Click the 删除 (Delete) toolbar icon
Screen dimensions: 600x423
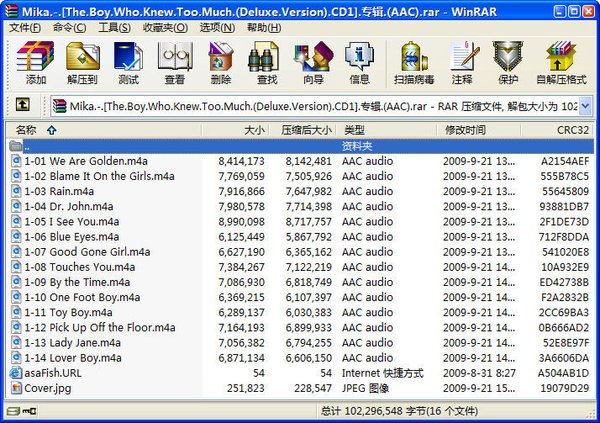(221, 56)
